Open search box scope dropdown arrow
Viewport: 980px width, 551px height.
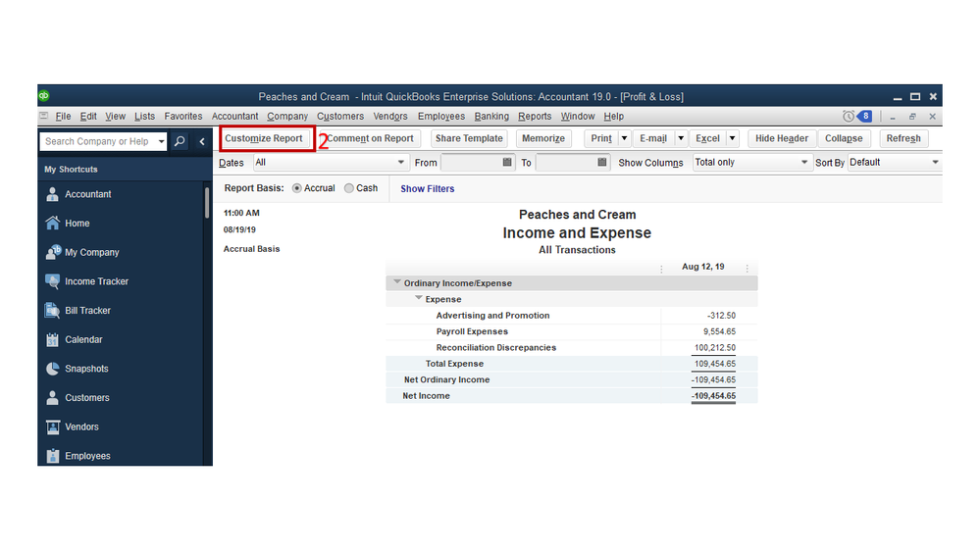pos(161,141)
